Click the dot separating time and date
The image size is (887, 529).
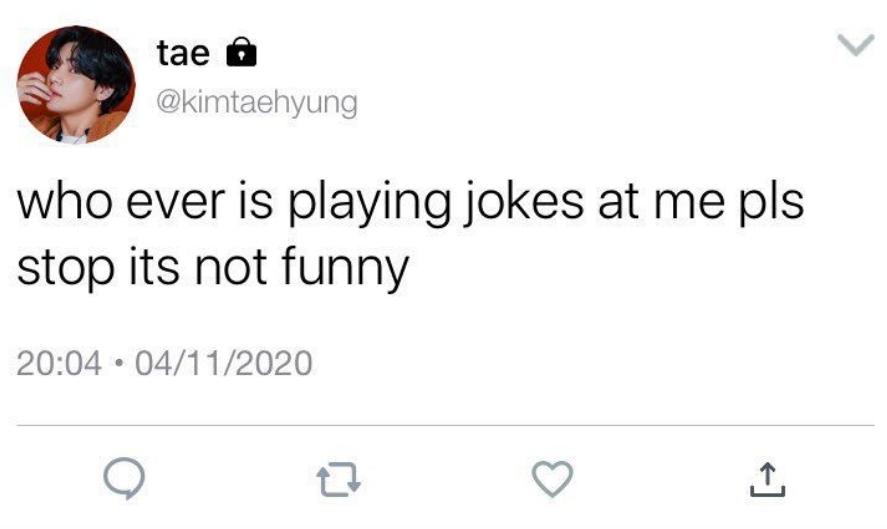coord(118,361)
